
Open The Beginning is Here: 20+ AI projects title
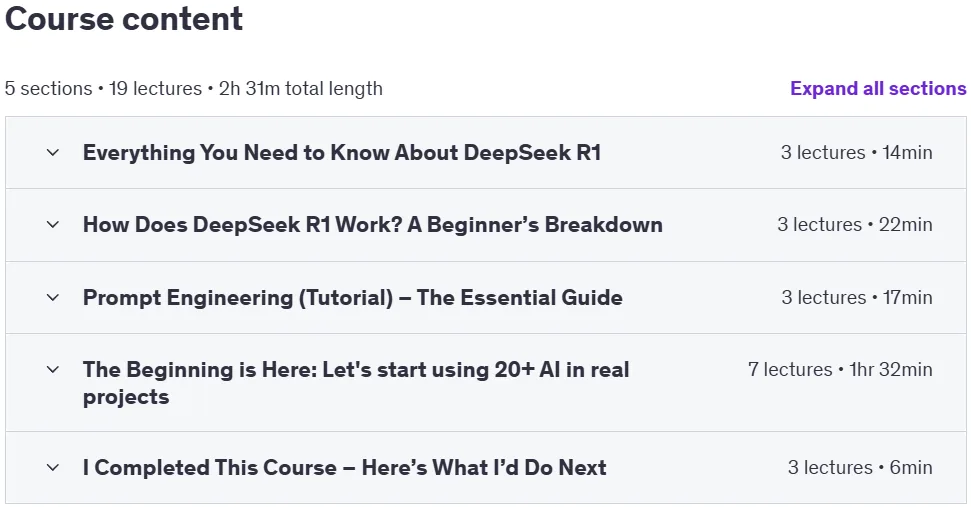356,383
